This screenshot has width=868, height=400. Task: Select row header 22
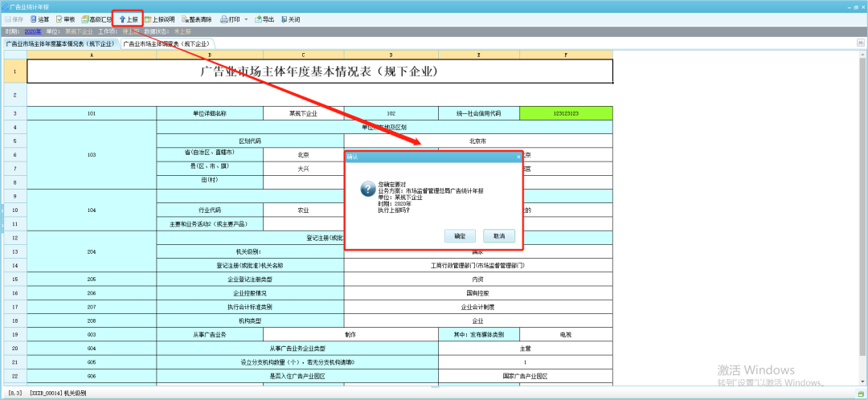coord(15,376)
